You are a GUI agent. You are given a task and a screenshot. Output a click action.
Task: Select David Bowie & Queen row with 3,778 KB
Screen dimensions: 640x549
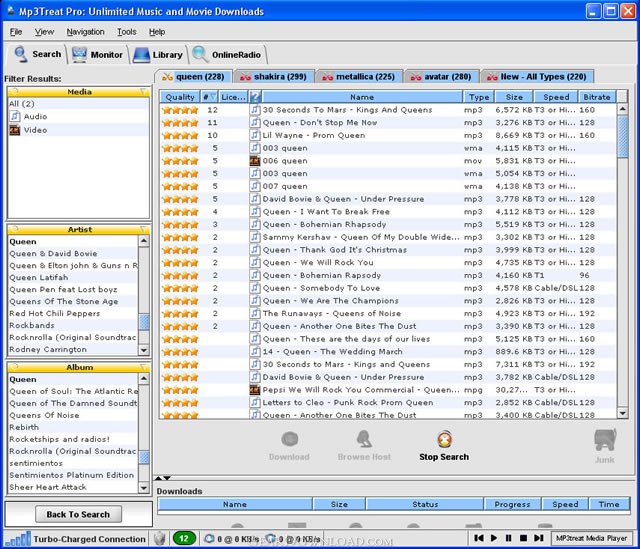click(388, 199)
